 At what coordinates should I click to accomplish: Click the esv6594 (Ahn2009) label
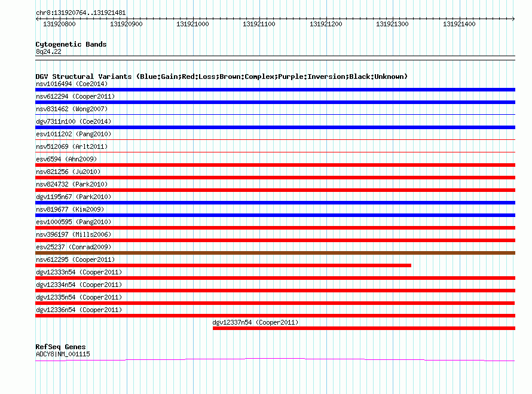[x=66, y=159]
